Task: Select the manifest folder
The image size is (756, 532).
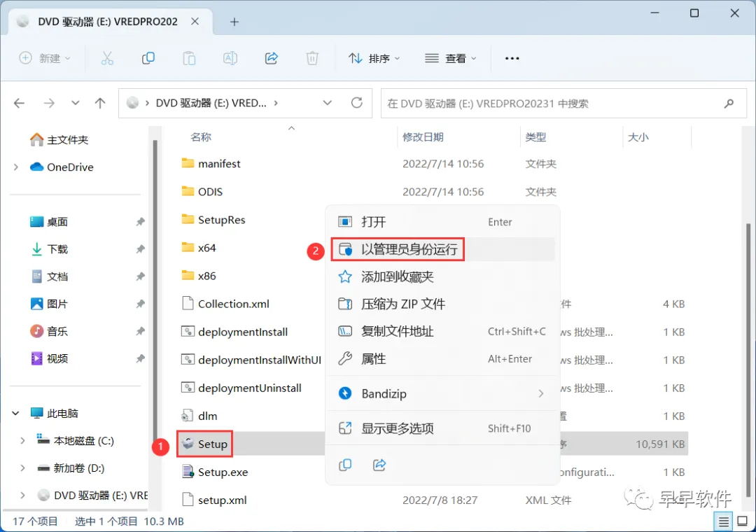Action: point(211,164)
